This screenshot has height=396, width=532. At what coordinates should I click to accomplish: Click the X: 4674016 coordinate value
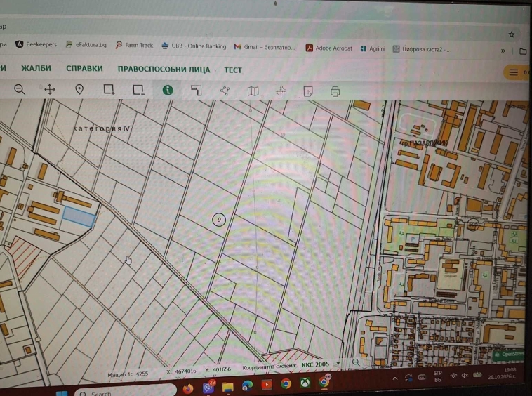[181, 371]
